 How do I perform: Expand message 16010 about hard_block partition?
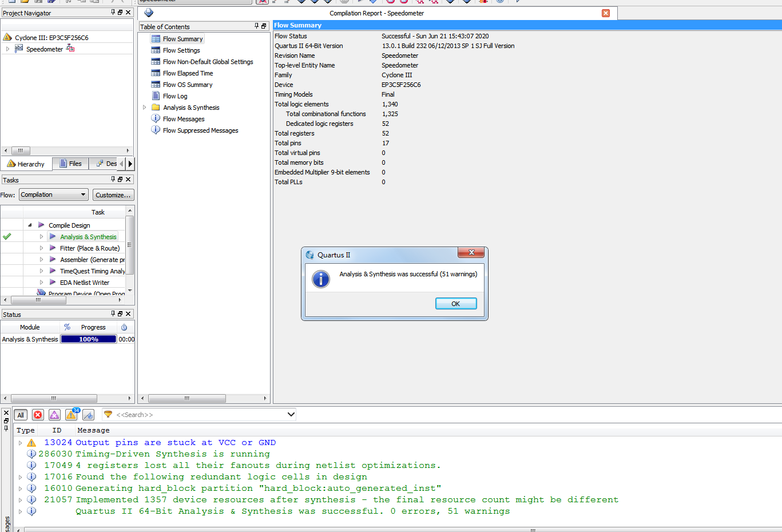pyautogui.click(x=20, y=489)
